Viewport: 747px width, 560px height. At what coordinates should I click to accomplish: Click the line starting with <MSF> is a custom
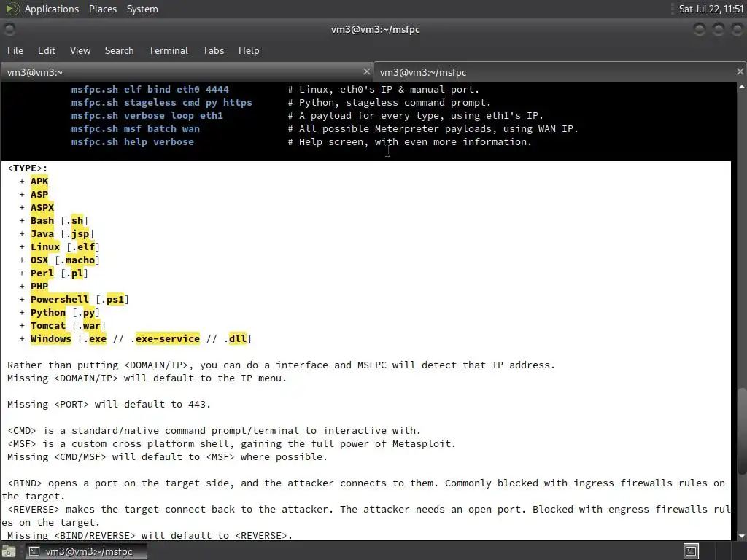231,444
